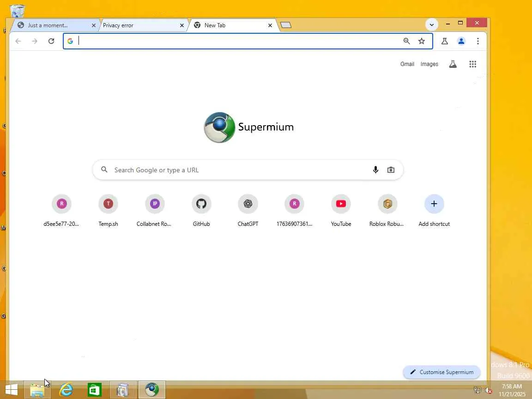
Task: Switch to the Privacy error tab
Action: [143, 25]
